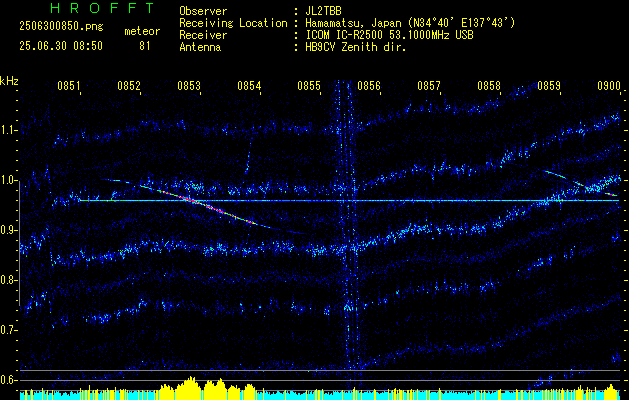
Task: Click the 0856 time marker
Action: coord(369,86)
